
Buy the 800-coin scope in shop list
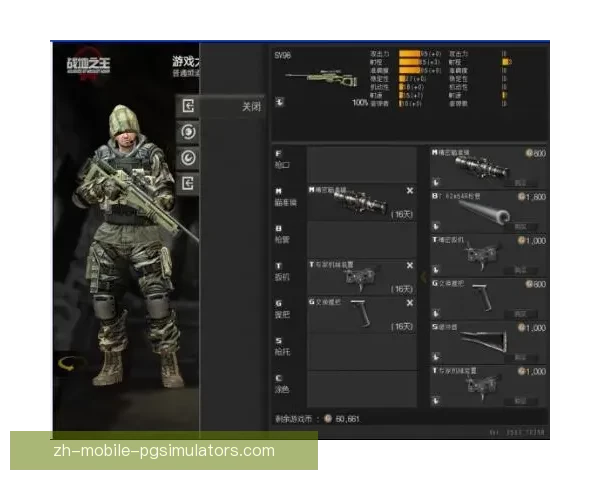[520, 183]
